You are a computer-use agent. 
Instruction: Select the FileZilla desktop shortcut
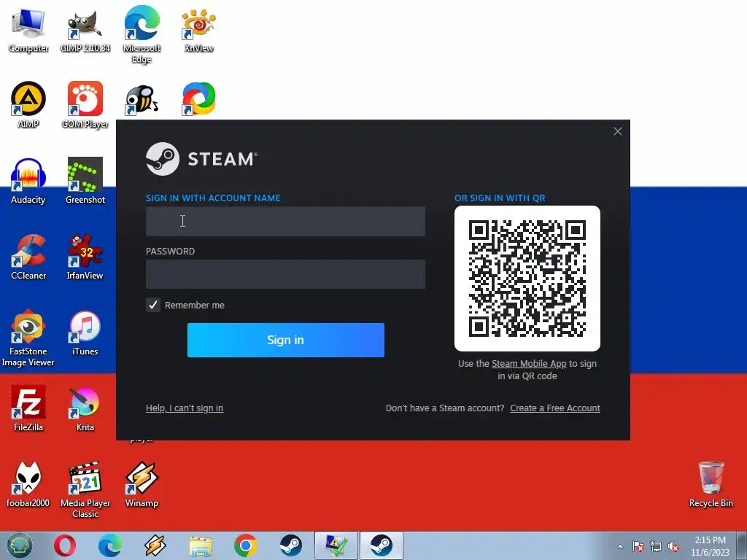(x=28, y=408)
